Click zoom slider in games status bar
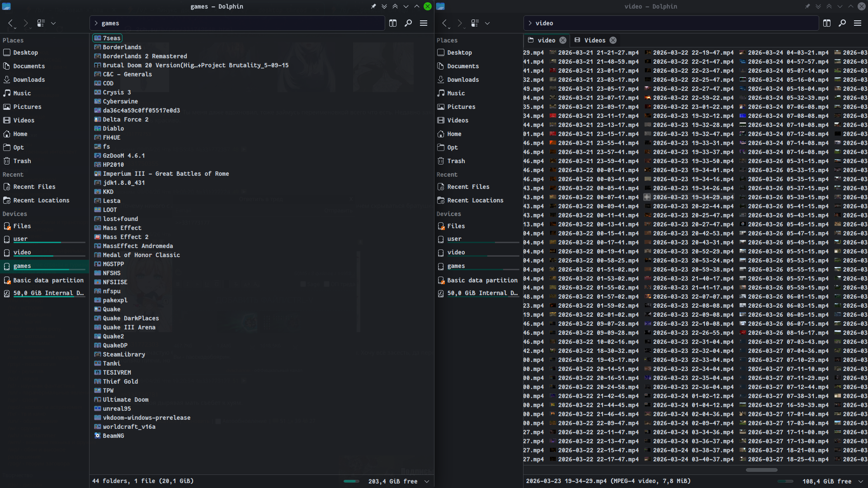This screenshot has width=868, height=488. tap(351, 481)
